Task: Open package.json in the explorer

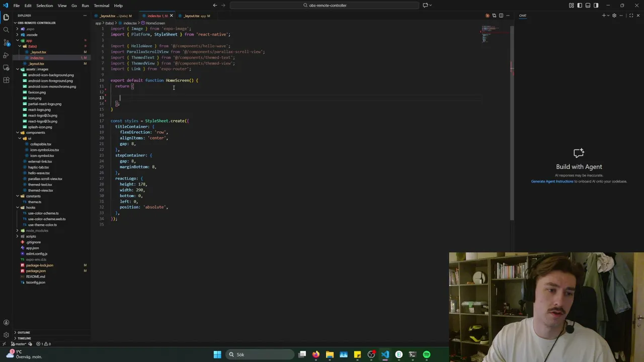Action: tap(50, 271)
